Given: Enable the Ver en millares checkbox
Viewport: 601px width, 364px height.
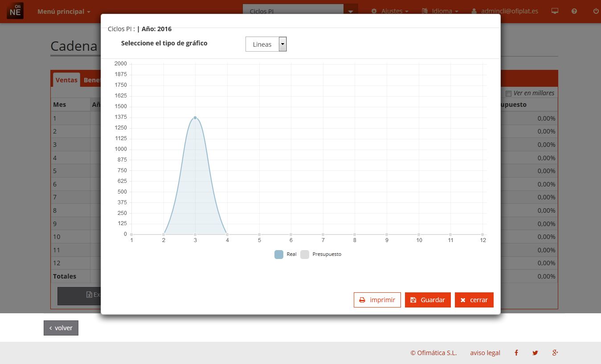Looking at the screenshot, I should [508, 93].
